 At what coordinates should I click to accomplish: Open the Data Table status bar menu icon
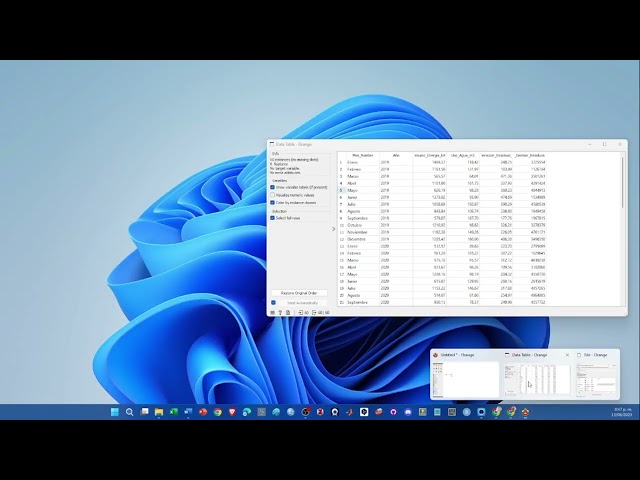point(273,313)
